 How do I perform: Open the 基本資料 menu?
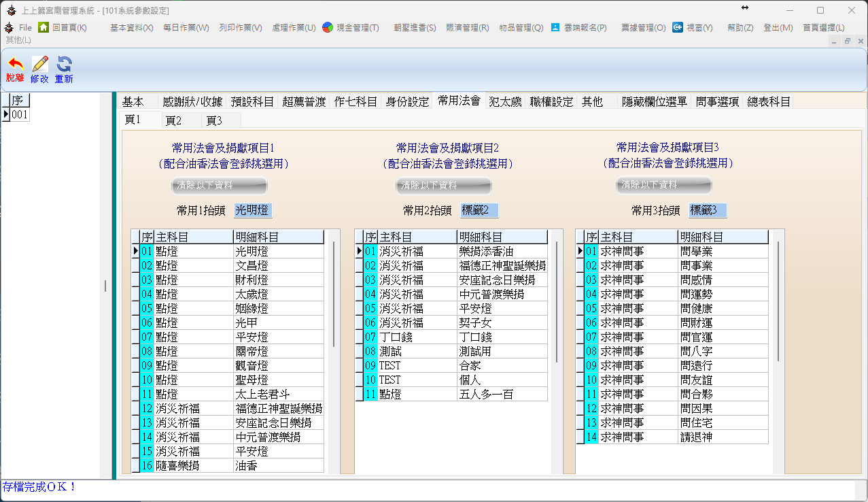pos(131,28)
